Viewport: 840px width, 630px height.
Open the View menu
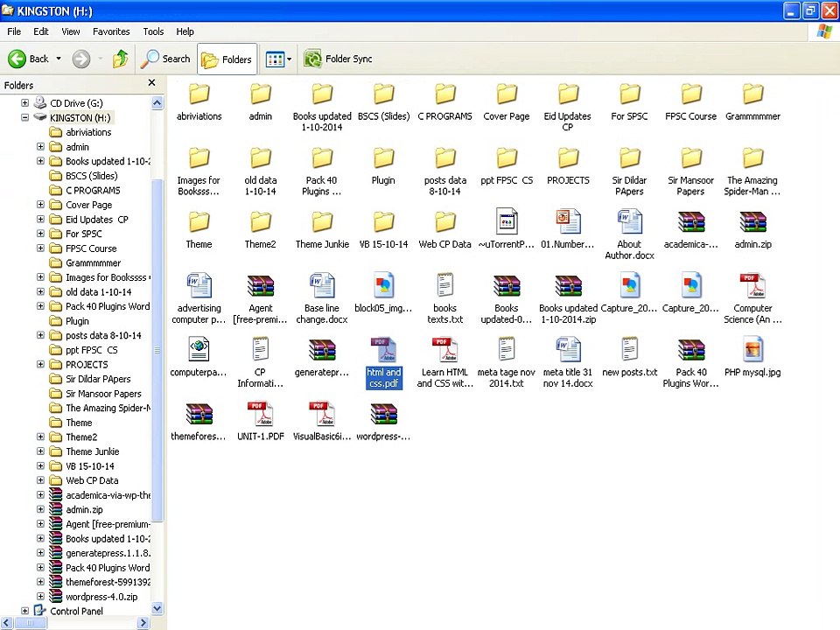pos(70,31)
